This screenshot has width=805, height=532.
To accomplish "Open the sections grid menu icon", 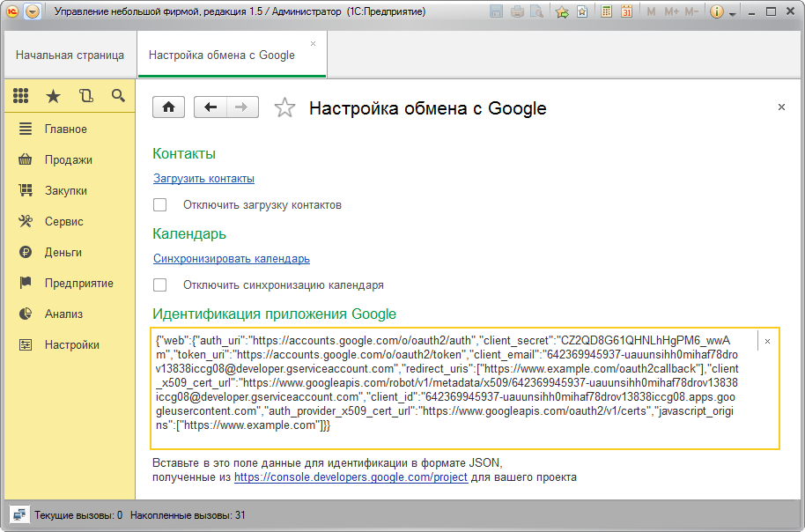I will coord(20,95).
